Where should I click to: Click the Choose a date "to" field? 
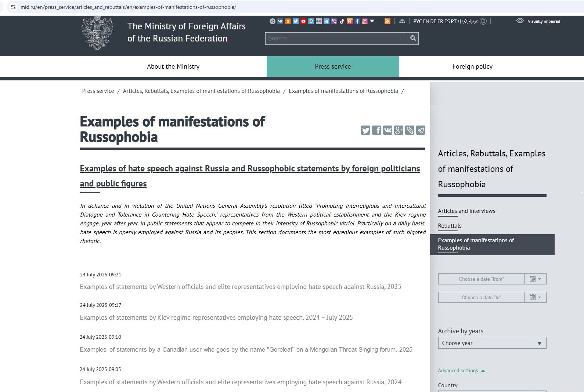point(481,297)
